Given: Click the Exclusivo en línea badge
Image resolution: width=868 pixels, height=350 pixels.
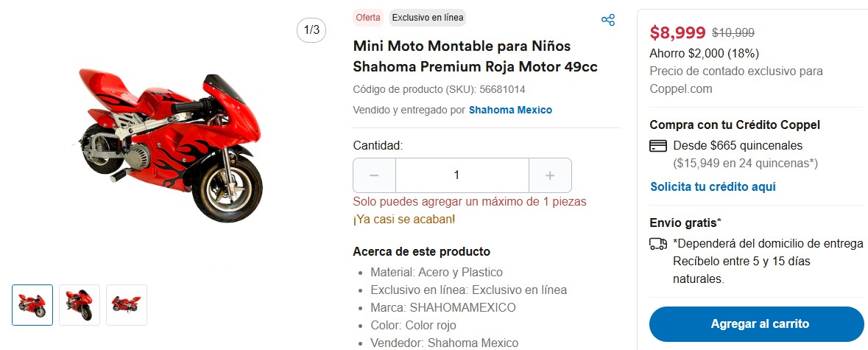Looking at the screenshot, I should click(x=428, y=18).
